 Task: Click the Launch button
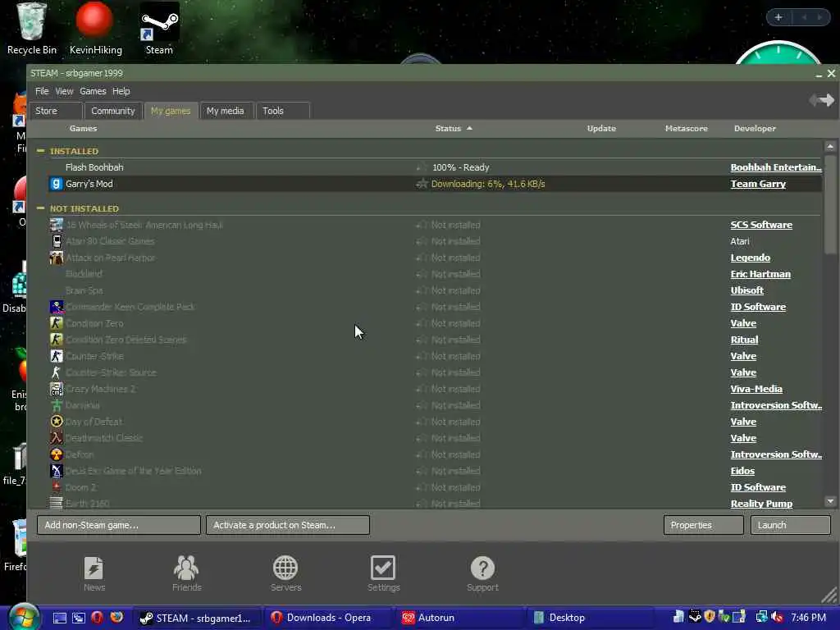tap(790, 525)
